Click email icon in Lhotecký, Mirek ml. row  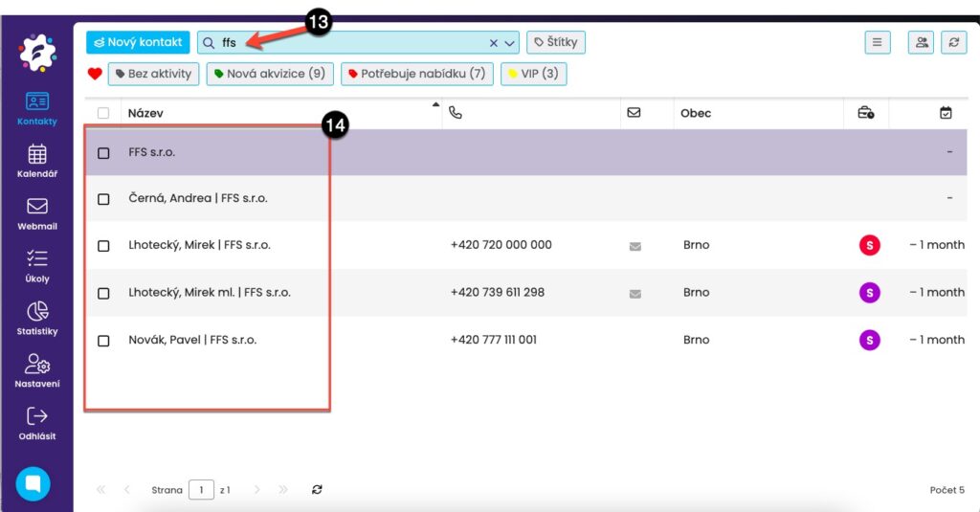635,294
